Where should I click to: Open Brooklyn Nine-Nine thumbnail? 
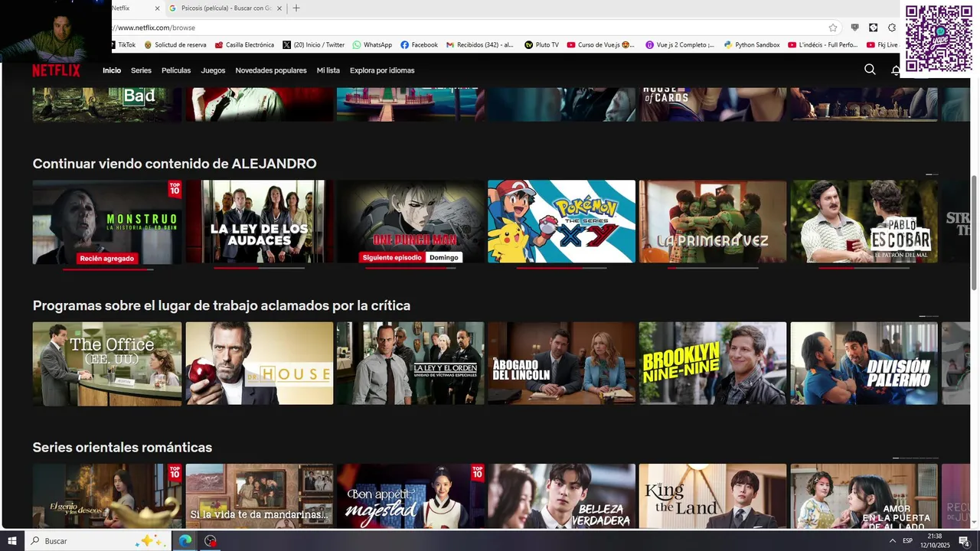pos(713,364)
